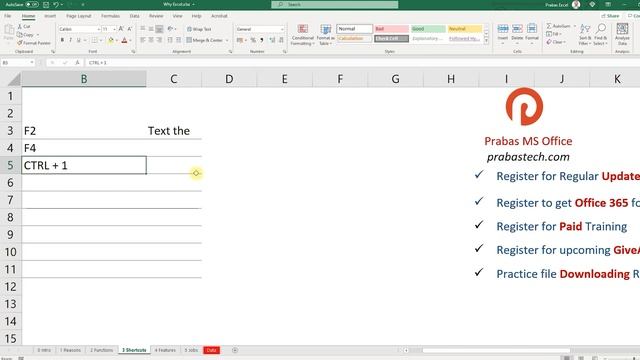The image size is (640, 360).
Task: Expand the Copy options arrow
Action: tap(38, 35)
